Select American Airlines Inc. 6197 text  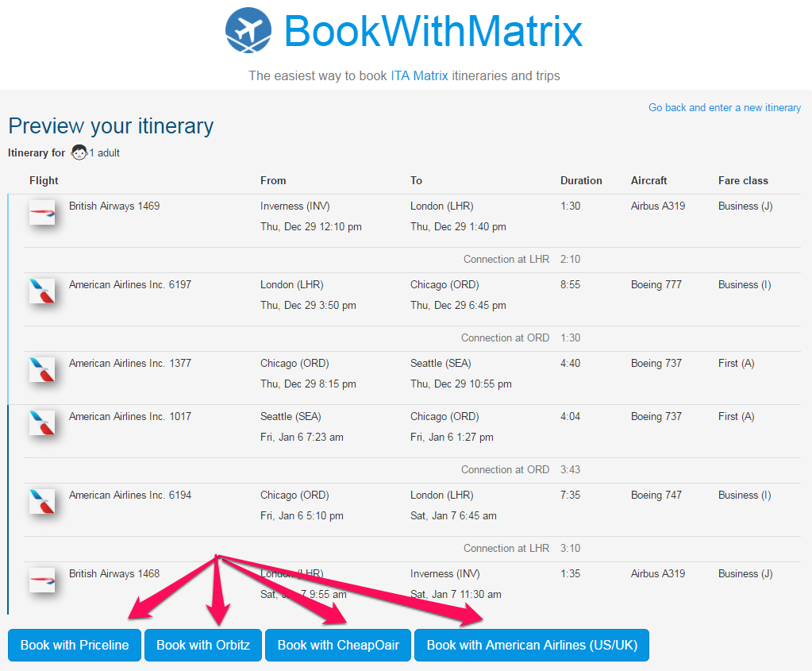(130, 284)
